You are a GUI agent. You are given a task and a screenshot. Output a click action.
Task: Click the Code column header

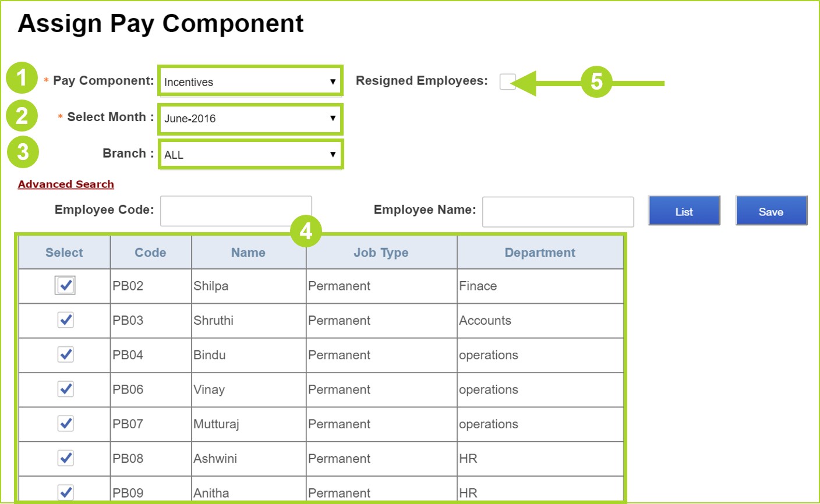tap(150, 252)
